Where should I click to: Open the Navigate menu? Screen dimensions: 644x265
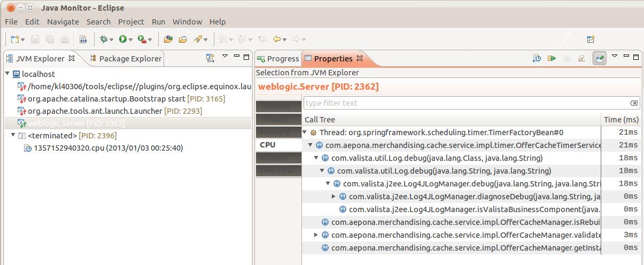63,22
